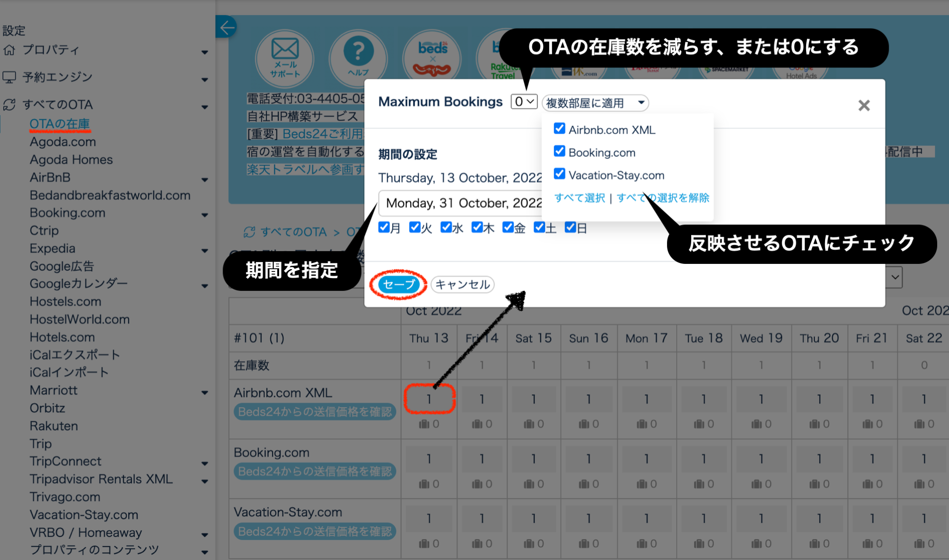949x560 pixels.
Task: Click the セーブ save button
Action: 399,285
